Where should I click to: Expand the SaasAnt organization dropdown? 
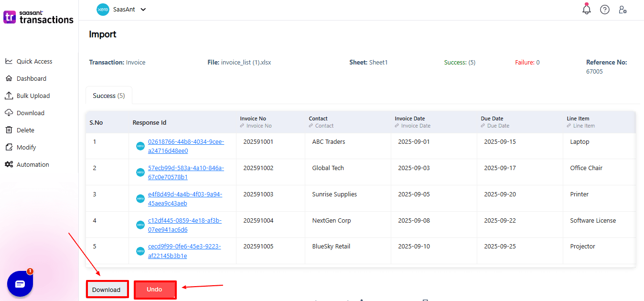pyautogui.click(x=143, y=10)
